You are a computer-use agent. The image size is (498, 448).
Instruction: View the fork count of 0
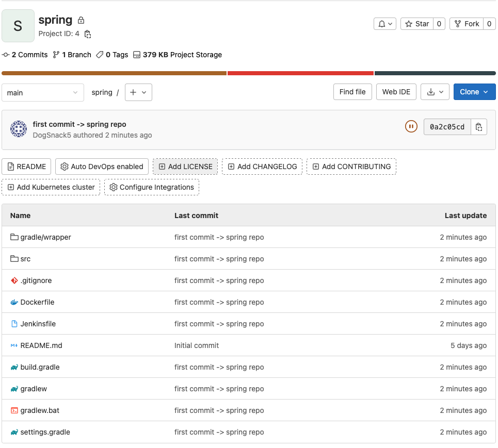pyautogui.click(x=489, y=24)
